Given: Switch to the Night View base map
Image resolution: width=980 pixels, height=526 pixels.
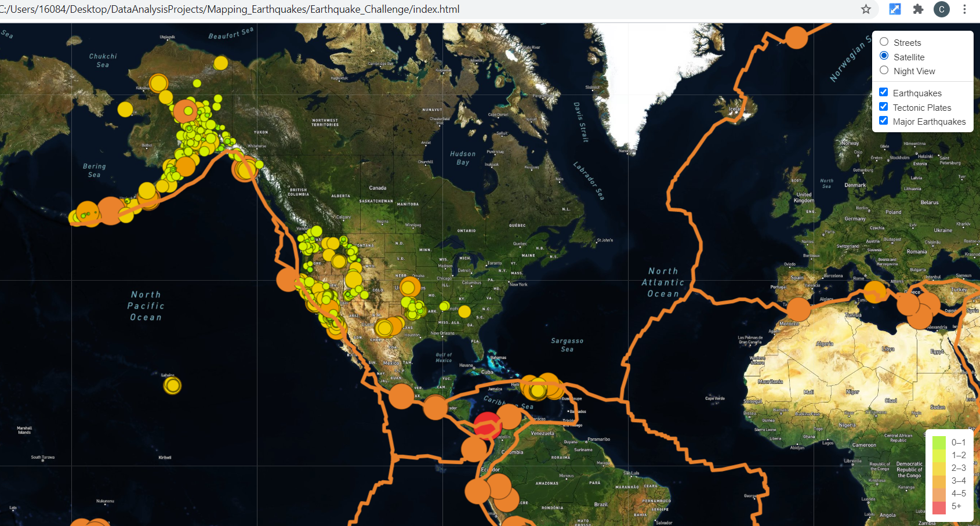Looking at the screenshot, I should [x=884, y=70].
